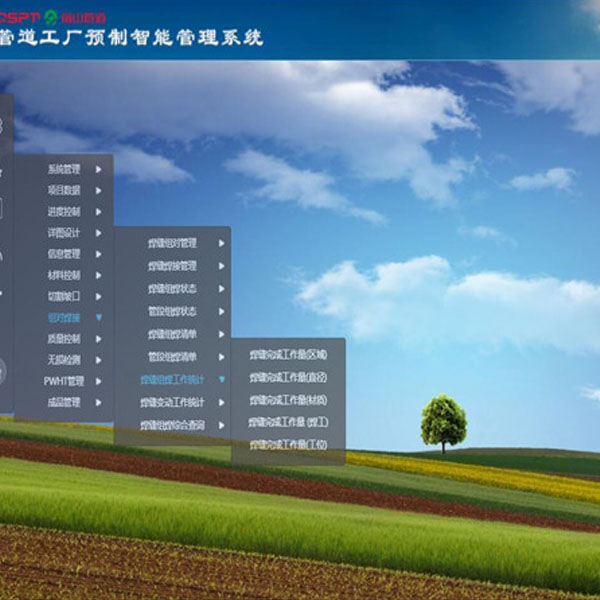Collapse the highlighted 组对焊接 down arrow
Image resolution: width=600 pixels, height=600 pixels.
click(x=98, y=317)
